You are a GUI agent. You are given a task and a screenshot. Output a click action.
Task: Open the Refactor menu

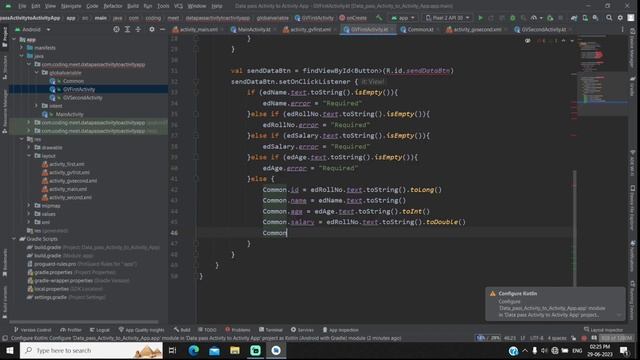click(113, 6)
